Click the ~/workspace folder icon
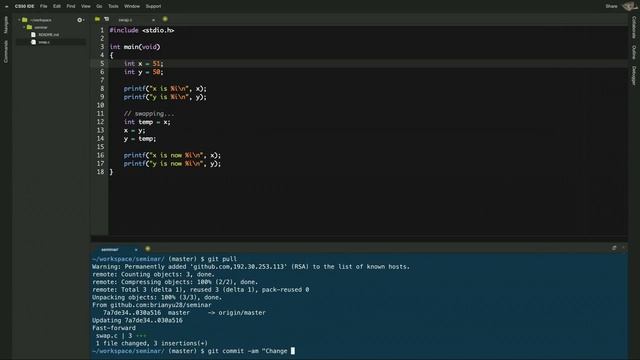This screenshot has width=640, height=360. point(24,20)
